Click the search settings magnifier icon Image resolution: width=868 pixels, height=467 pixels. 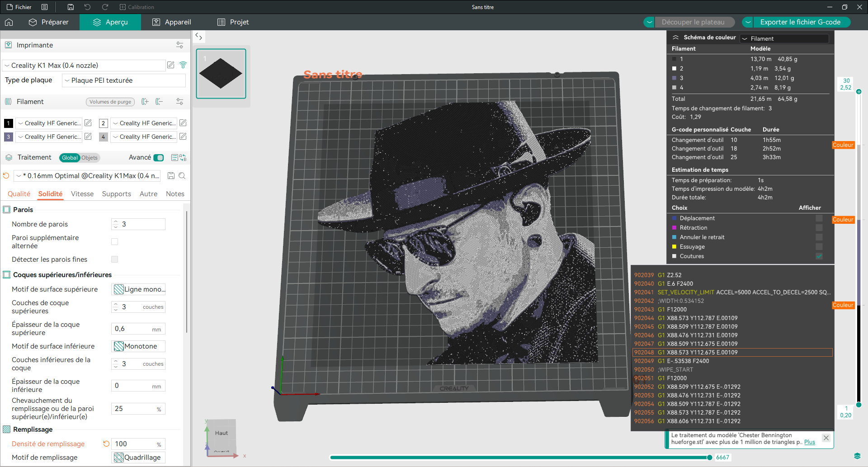coord(182,176)
